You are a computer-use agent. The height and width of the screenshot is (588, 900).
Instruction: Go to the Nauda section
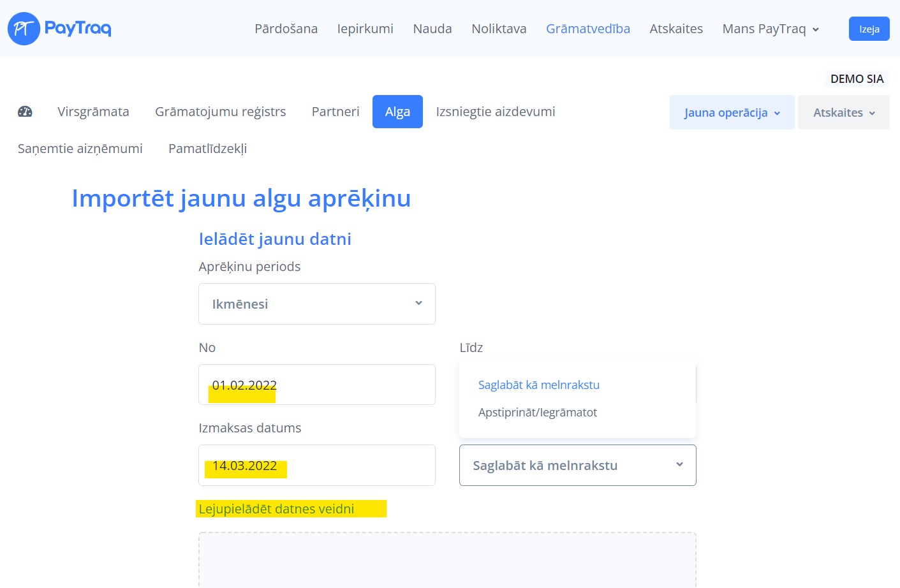(x=432, y=29)
